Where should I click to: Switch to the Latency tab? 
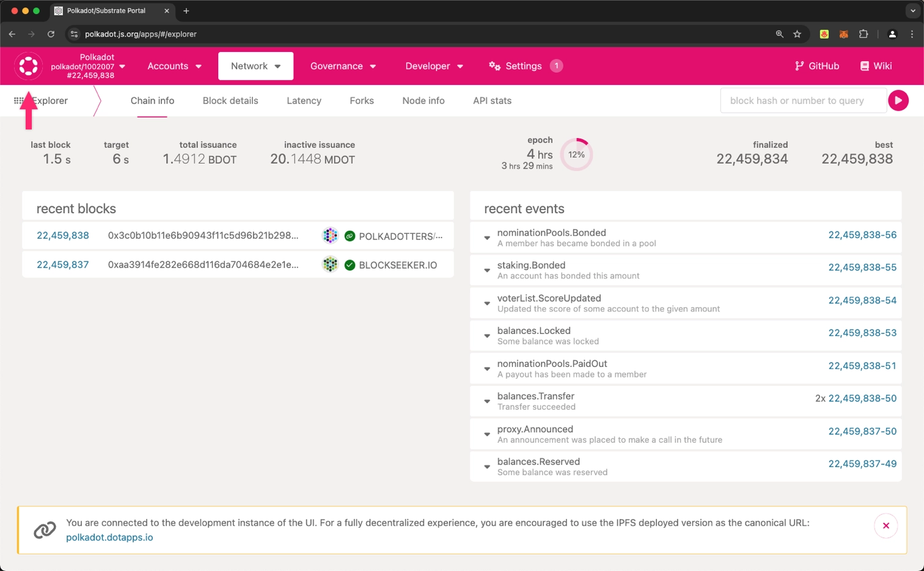(304, 101)
